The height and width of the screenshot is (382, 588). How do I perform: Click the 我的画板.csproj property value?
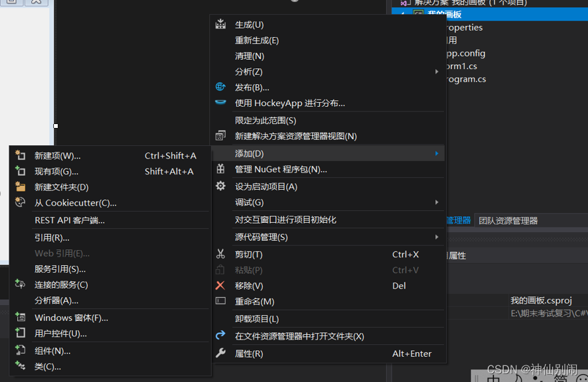tap(541, 300)
